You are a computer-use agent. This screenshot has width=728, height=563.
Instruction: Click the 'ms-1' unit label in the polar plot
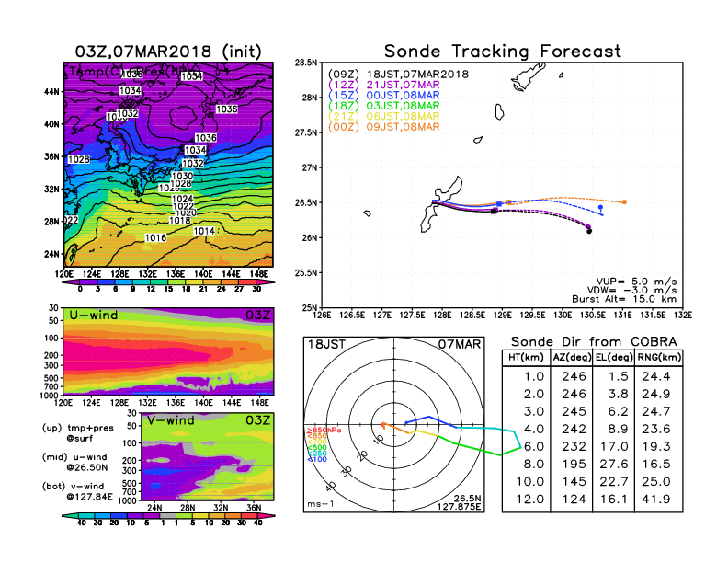click(321, 504)
